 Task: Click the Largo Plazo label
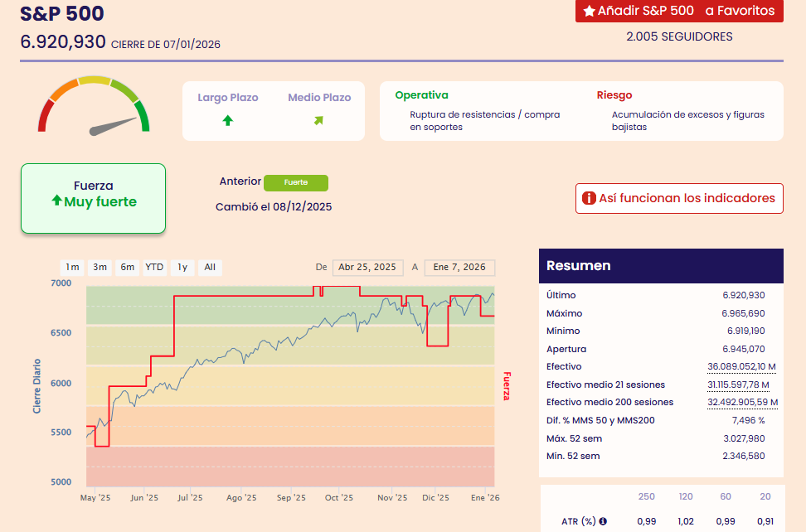(x=228, y=98)
